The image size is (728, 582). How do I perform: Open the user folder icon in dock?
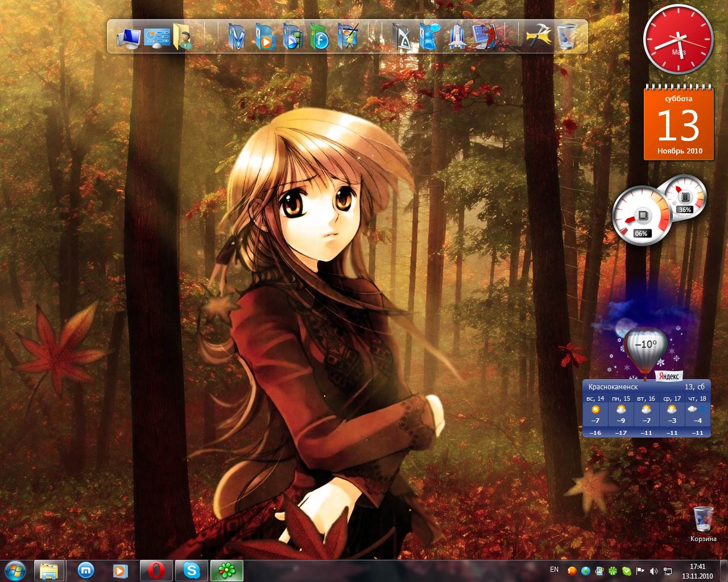(183, 38)
